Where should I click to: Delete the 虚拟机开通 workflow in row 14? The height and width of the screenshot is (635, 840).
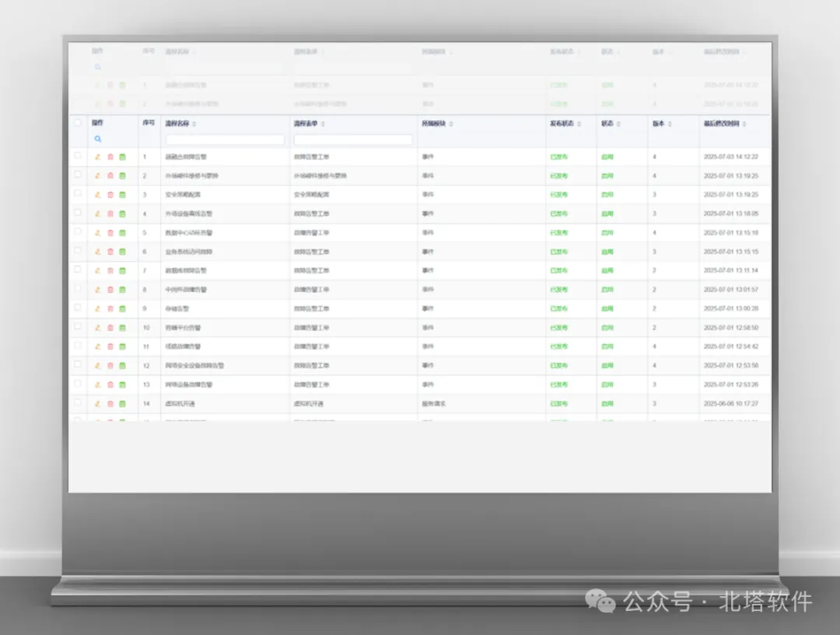pyautogui.click(x=110, y=403)
